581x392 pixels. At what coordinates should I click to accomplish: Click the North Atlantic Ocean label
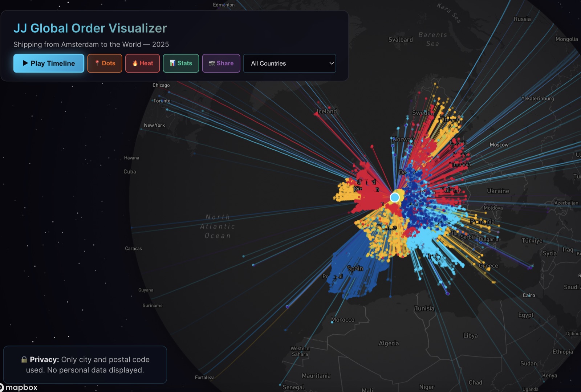coord(218,226)
